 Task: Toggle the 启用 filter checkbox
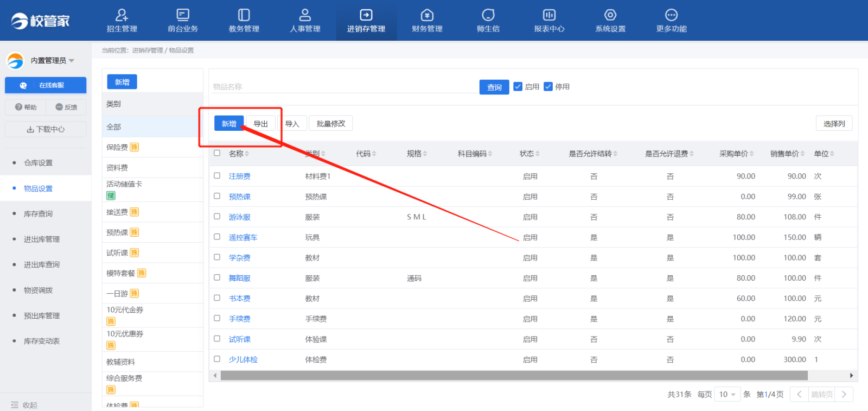coord(518,86)
